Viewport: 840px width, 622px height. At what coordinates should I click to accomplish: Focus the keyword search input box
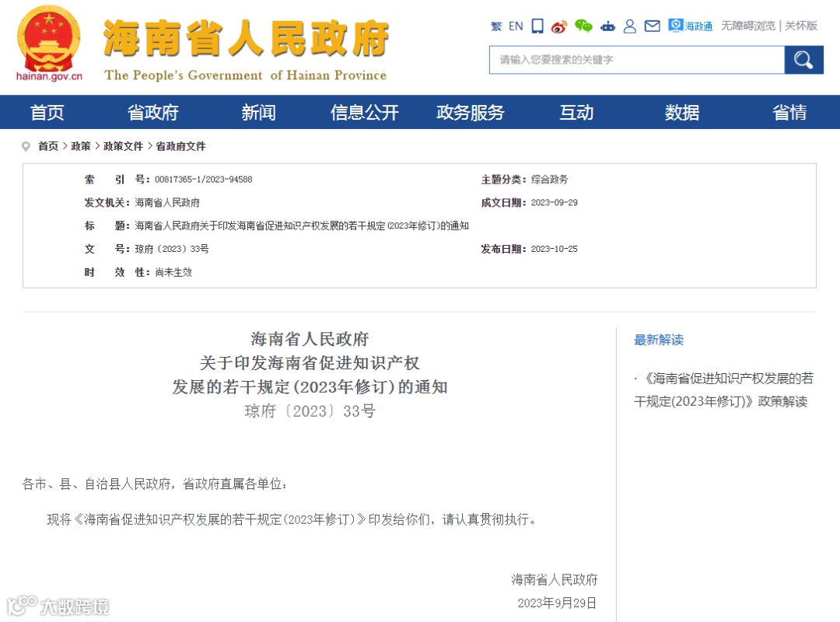point(637,59)
